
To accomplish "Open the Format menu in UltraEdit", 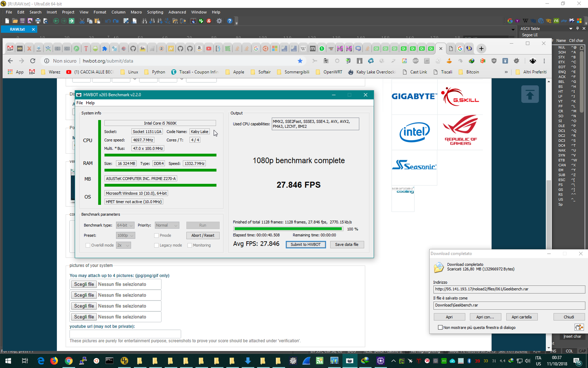I will click(x=100, y=12).
